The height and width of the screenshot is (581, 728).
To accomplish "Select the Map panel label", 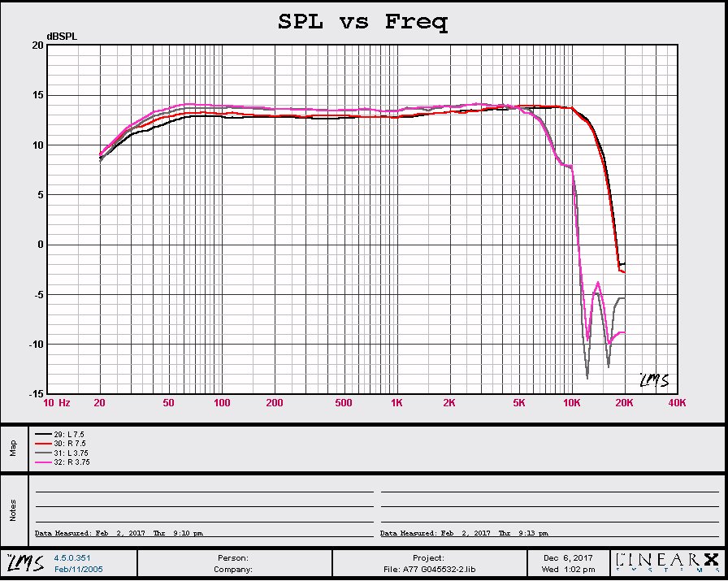I will [13, 448].
